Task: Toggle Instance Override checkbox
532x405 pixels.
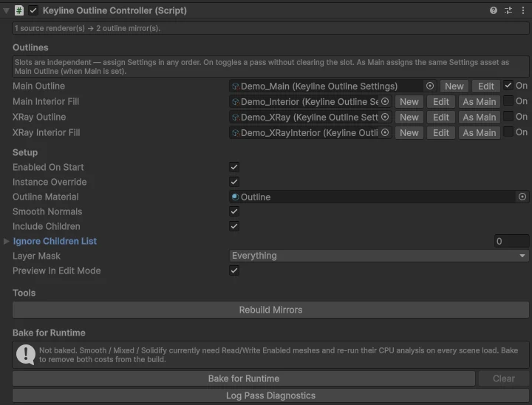Action: 234,182
